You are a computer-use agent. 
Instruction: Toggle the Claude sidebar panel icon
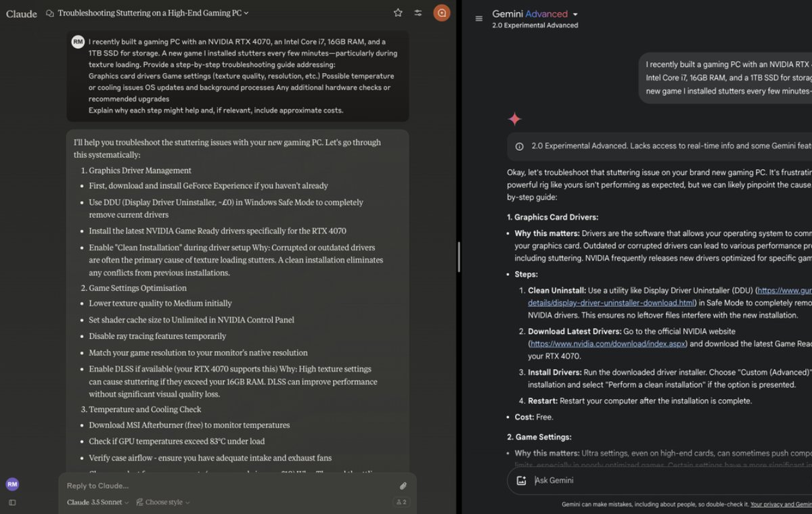tap(12, 503)
